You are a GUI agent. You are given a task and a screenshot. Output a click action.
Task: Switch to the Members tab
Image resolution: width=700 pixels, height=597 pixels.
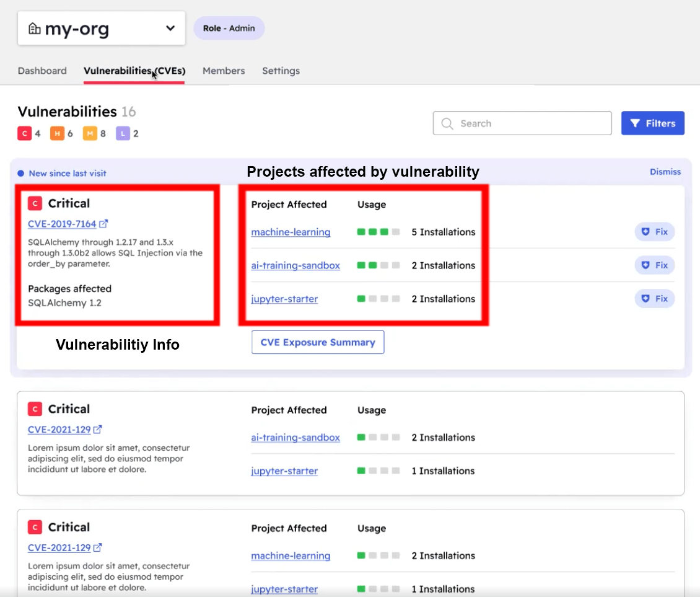tap(224, 71)
